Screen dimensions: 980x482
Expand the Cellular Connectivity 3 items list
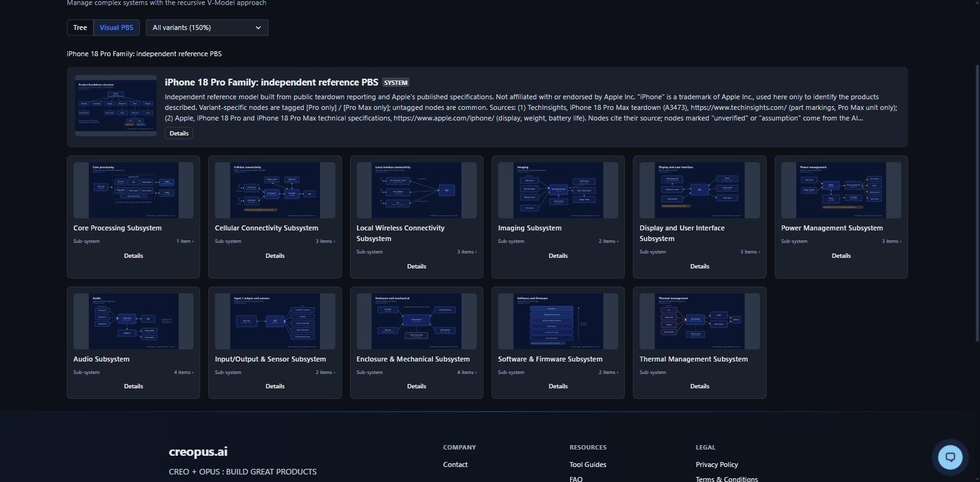[x=325, y=241]
